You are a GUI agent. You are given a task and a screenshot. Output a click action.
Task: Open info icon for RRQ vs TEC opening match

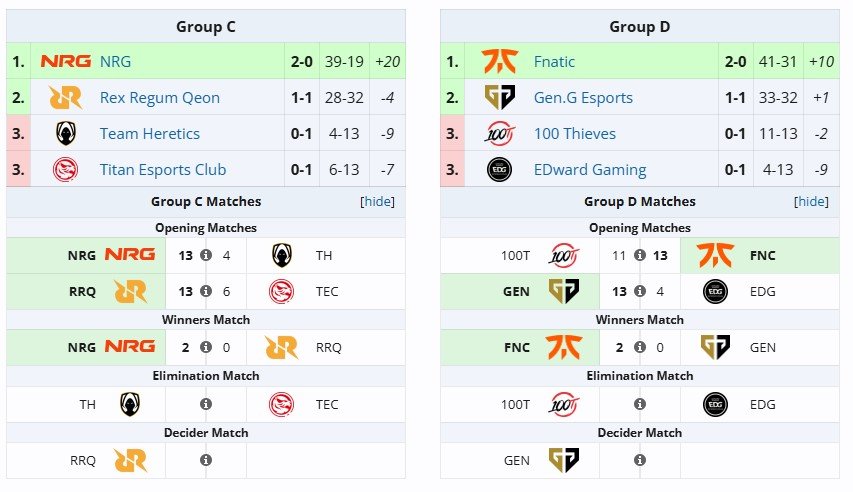[206, 291]
